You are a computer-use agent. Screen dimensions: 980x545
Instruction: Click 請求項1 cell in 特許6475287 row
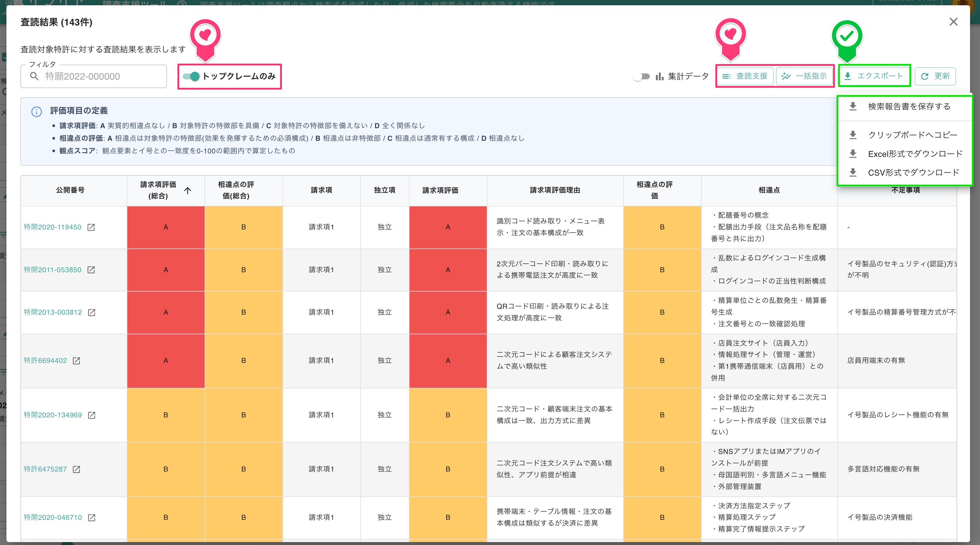(x=321, y=469)
